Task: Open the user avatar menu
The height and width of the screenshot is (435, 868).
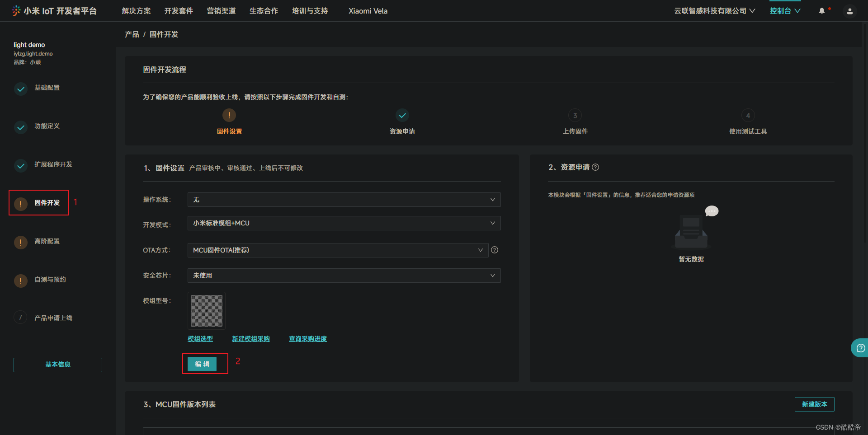Action: pyautogui.click(x=850, y=11)
